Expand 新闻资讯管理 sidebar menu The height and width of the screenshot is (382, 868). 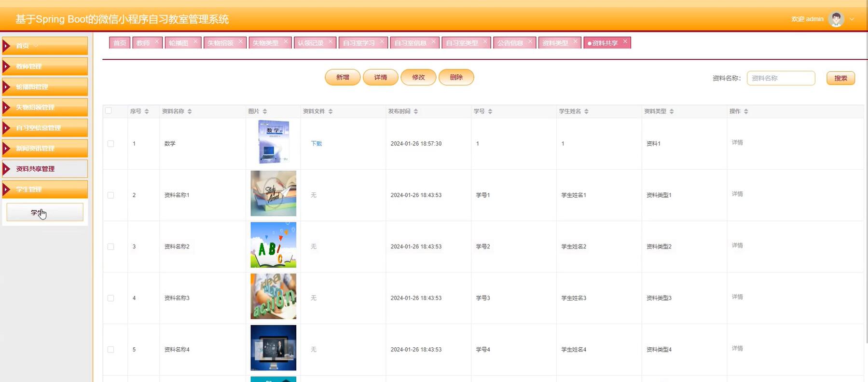45,149
